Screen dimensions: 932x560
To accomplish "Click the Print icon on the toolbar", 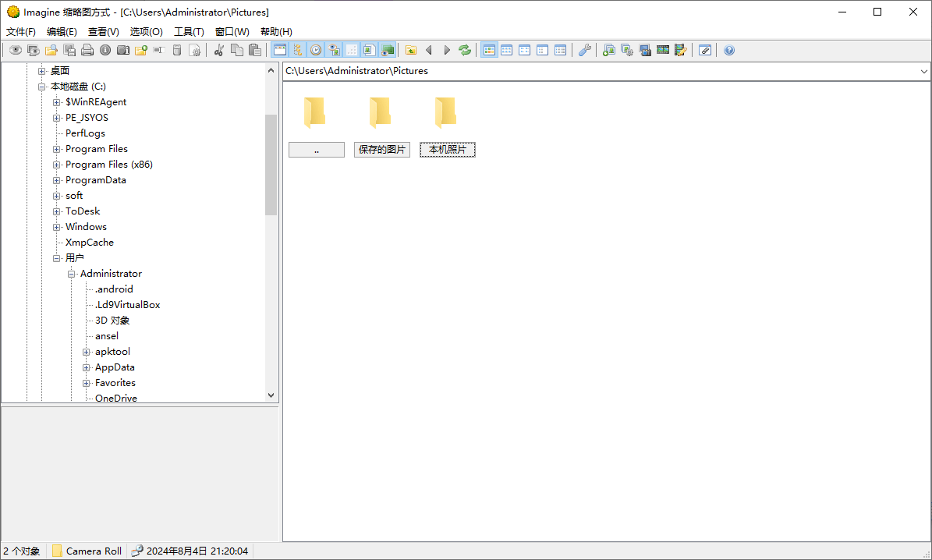I will tap(87, 49).
